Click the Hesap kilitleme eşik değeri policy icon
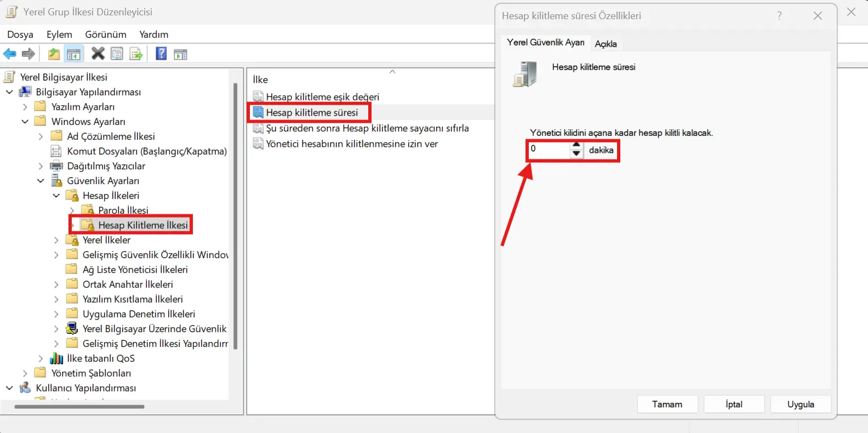 pyautogui.click(x=258, y=96)
